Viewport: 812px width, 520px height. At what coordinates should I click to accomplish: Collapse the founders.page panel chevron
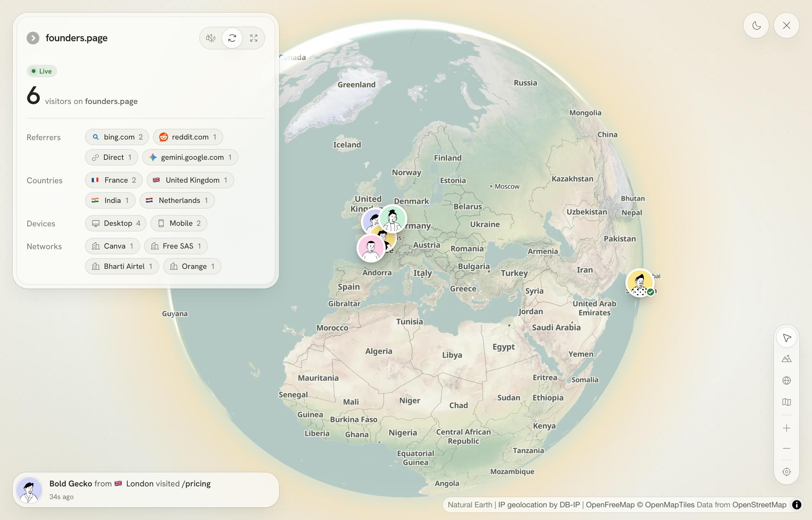point(33,38)
